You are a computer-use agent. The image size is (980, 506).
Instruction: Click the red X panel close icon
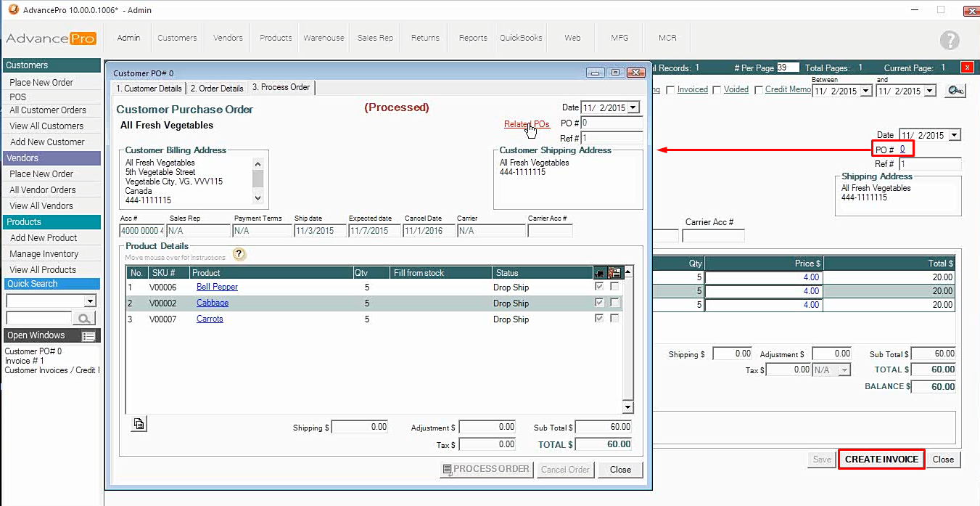966,68
